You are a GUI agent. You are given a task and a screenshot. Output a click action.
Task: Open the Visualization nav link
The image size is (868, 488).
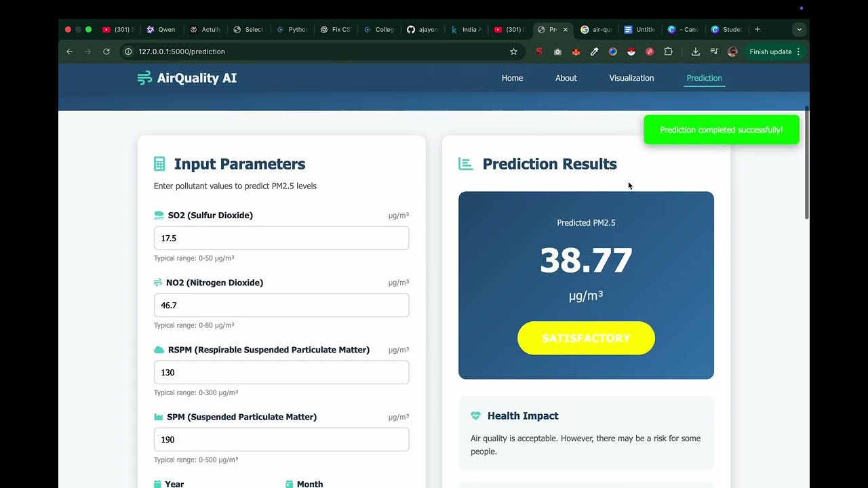[631, 78]
